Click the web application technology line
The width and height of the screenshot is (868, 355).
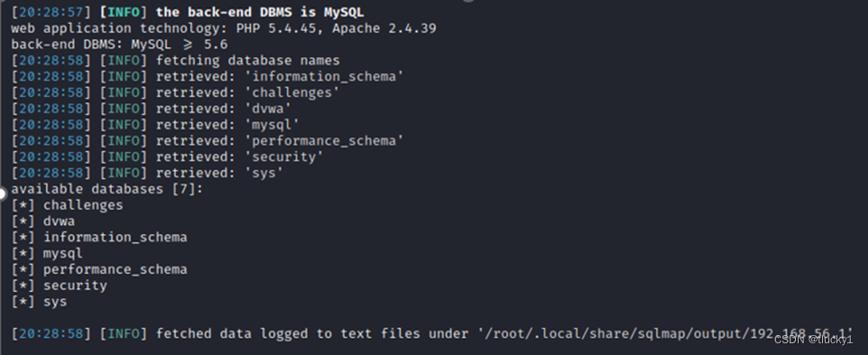223,28
